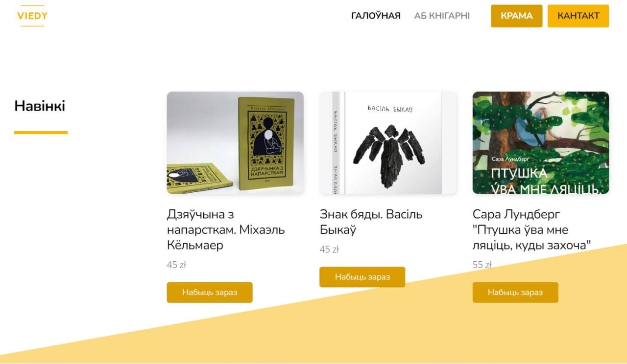The image size is (627, 364).
Task: Click the Навінкі section heading
Action: coord(40,106)
